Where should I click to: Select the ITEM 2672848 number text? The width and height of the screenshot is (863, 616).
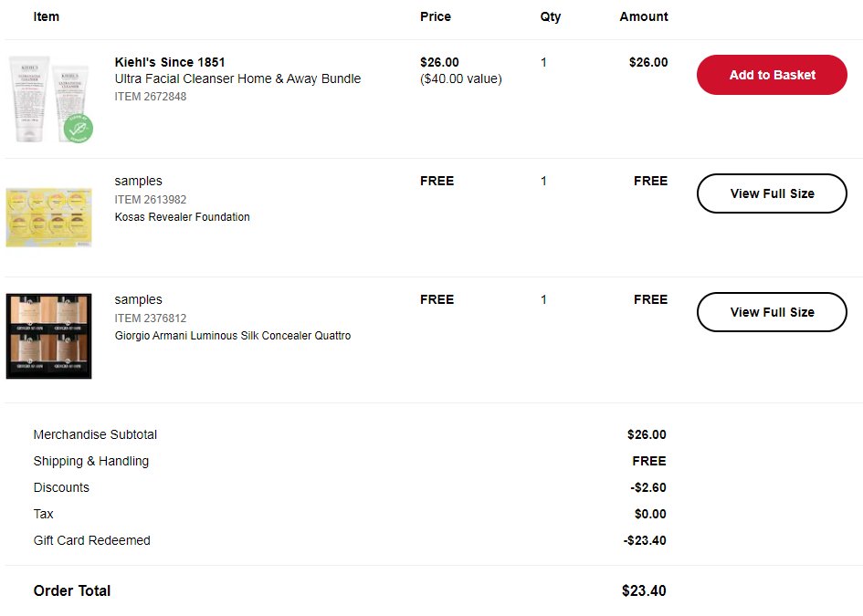click(x=151, y=96)
